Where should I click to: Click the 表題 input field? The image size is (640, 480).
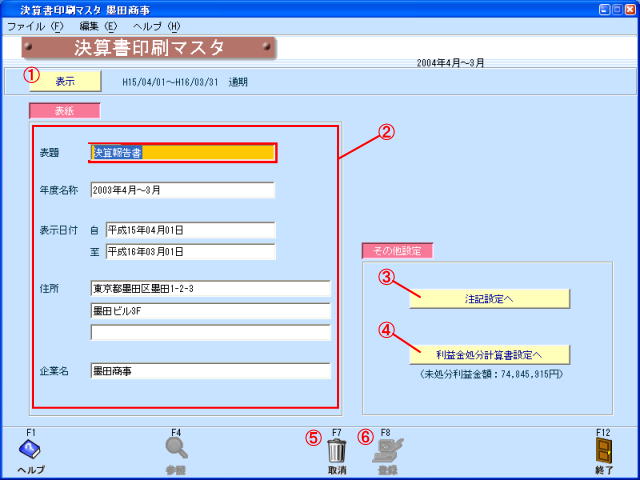(182, 153)
